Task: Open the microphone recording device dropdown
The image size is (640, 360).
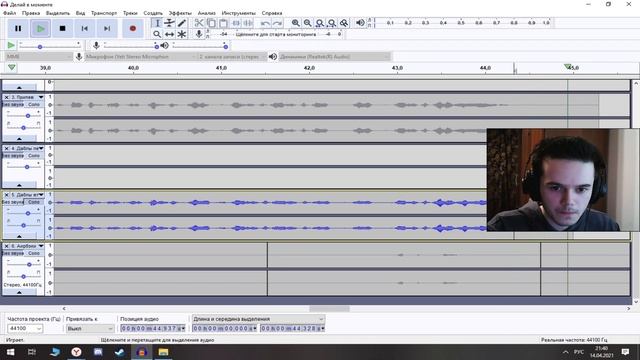Action: [x=140, y=57]
